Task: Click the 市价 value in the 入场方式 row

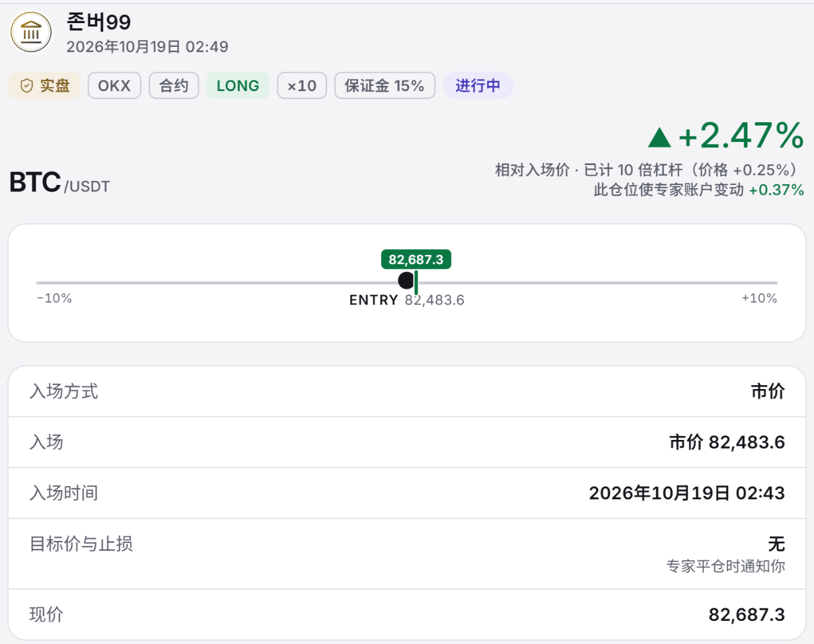Action: click(768, 392)
